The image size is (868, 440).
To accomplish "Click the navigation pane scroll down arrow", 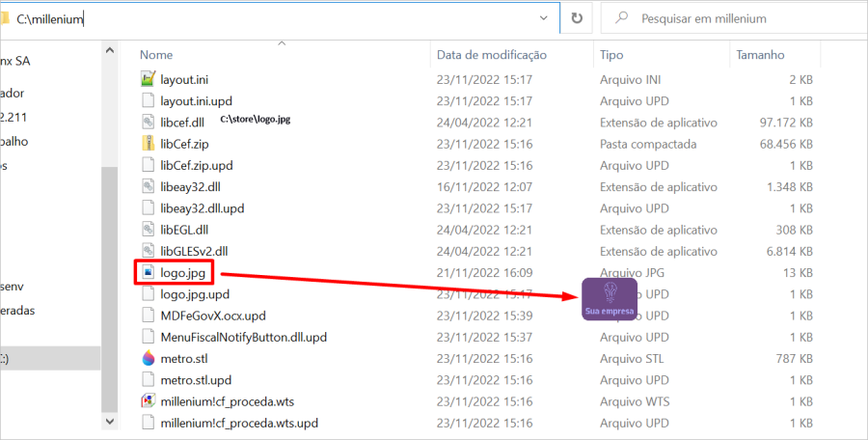I will coord(110,421).
